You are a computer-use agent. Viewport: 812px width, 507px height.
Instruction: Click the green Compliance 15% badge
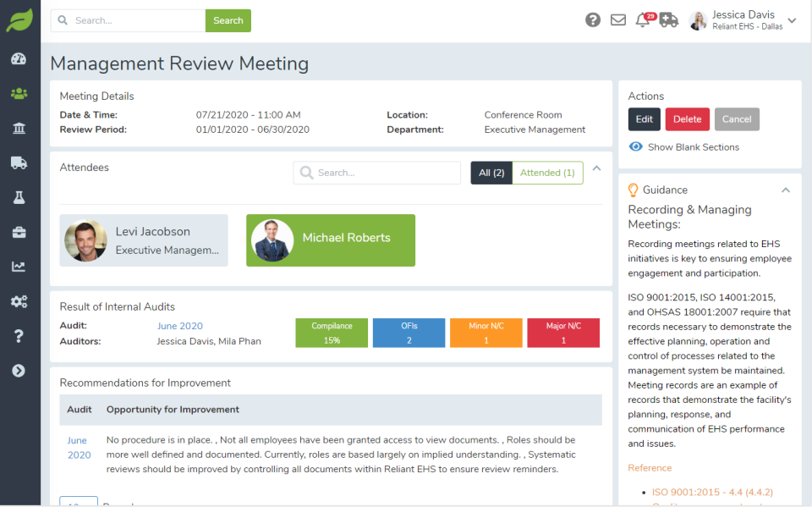331,333
